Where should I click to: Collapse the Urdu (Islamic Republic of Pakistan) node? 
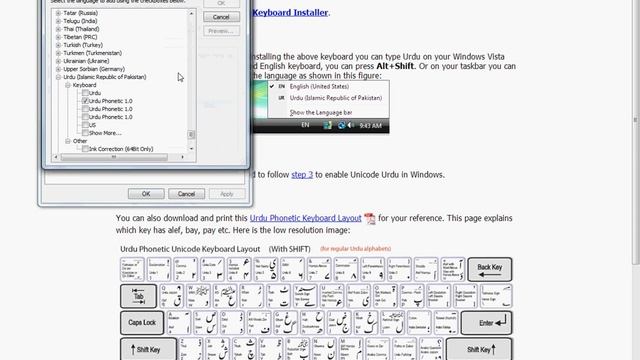coord(58,77)
